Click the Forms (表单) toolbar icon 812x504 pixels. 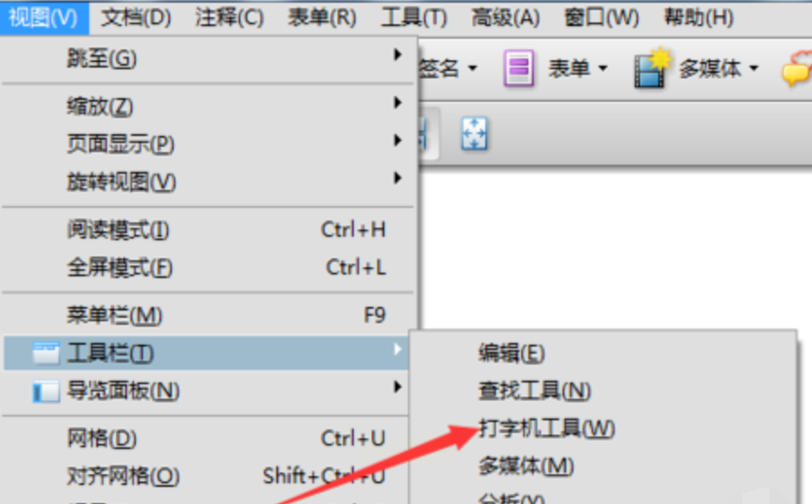519,67
